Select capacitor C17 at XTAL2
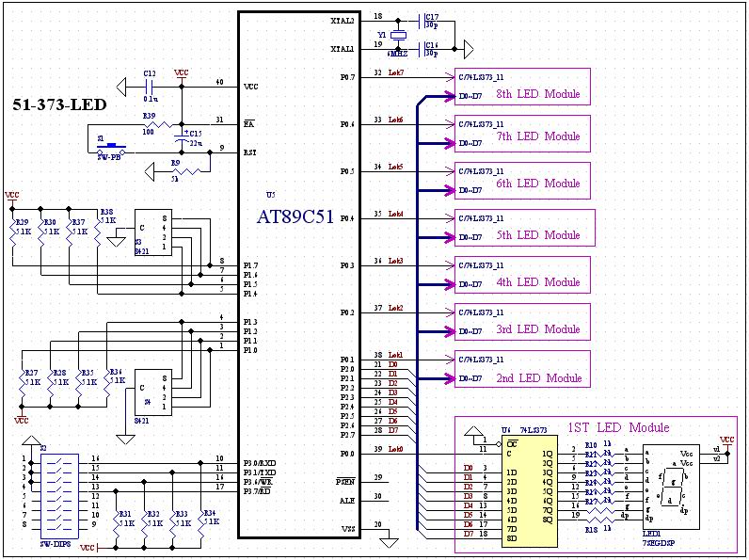The image size is (749, 560). point(422,21)
